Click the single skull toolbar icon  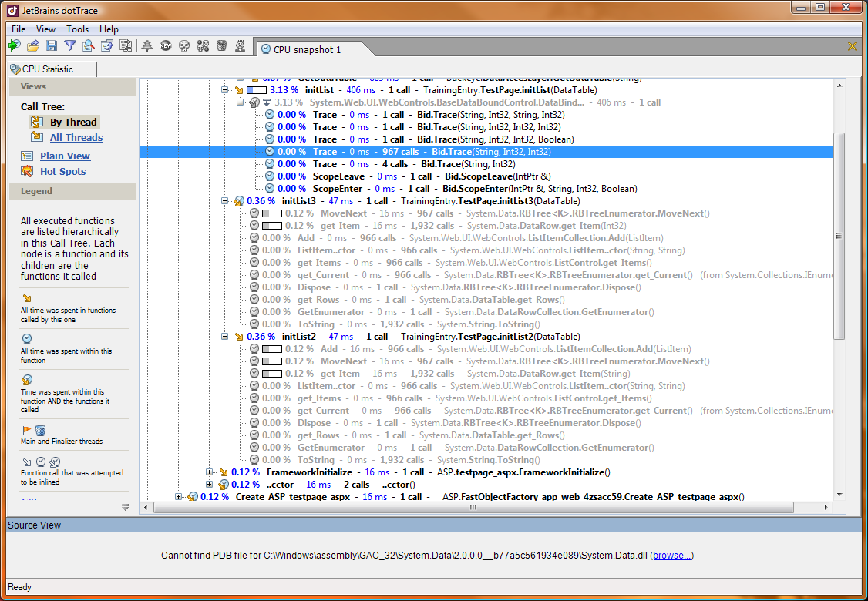click(184, 46)
